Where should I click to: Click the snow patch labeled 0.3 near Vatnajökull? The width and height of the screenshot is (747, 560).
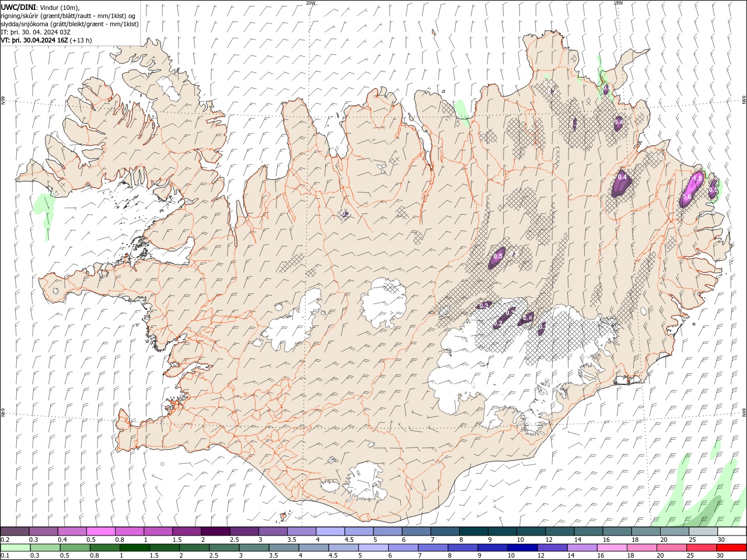[x=485, y=305]
